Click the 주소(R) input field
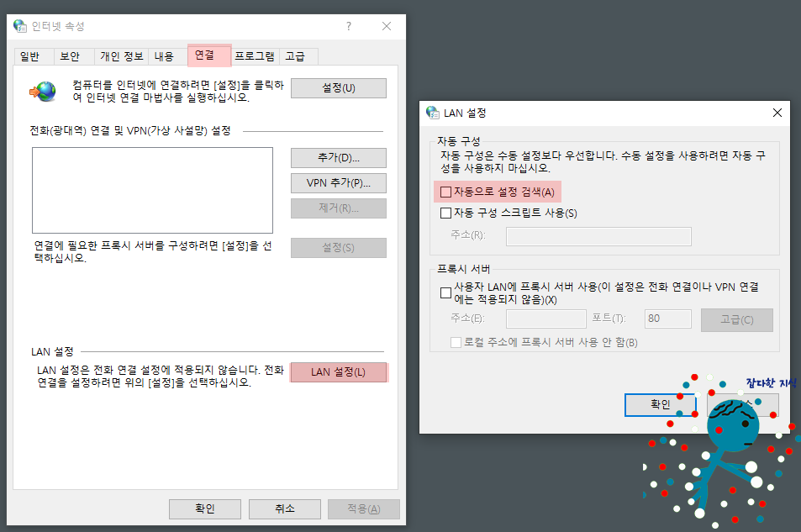Viewport: 801px width, 532px height. click(x=598, y=236)
